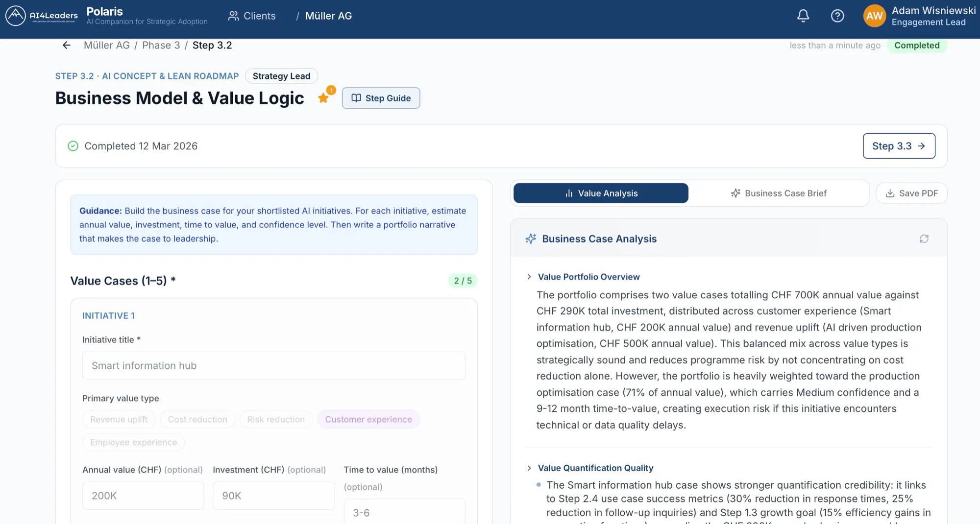This screenshot has height=524, width=980.
Task: Open the Step Guide
Action: 381,98
